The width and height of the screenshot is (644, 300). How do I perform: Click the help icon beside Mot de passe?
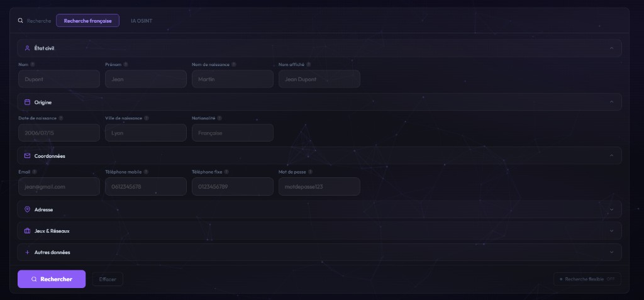point(310,172)
